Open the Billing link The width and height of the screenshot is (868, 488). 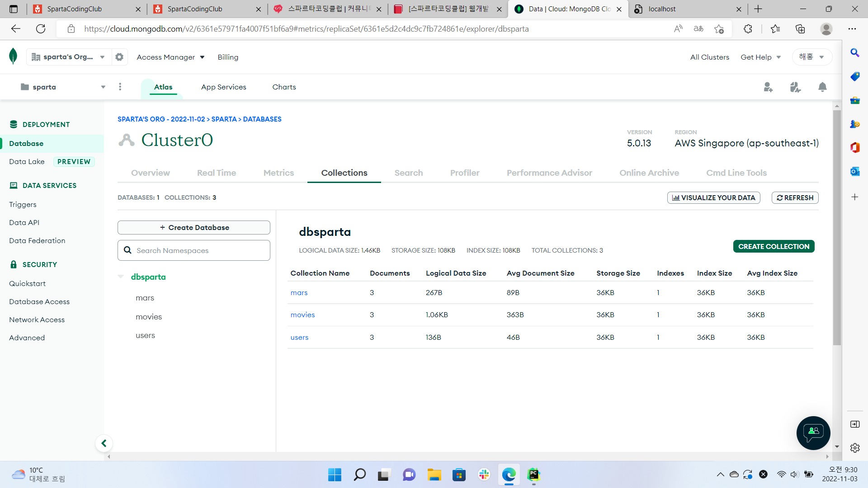228,57
